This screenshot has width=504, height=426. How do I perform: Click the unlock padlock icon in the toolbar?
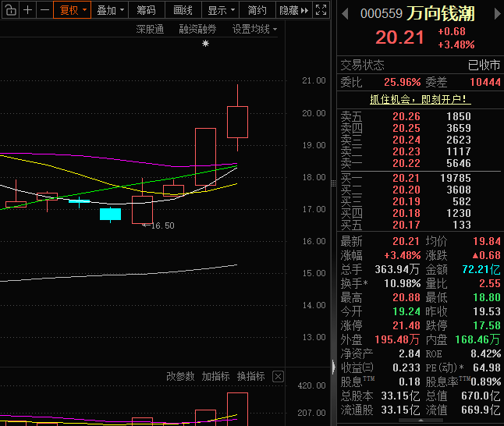coord(11,10)
